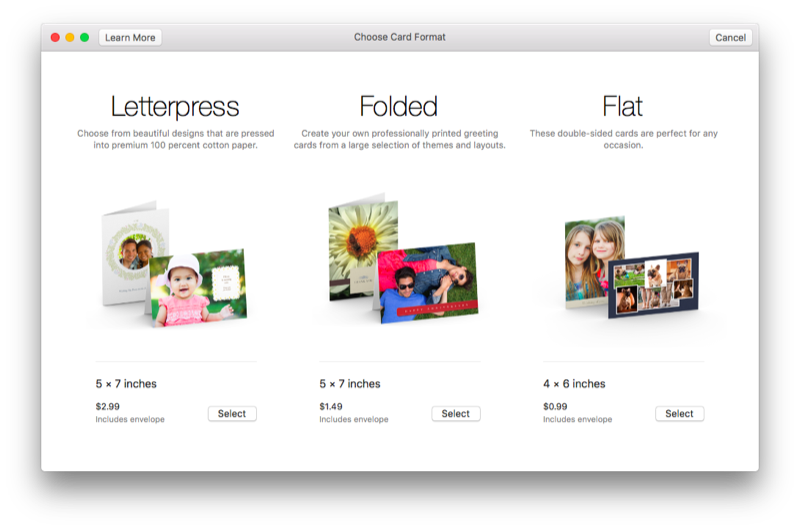Click the Letterpress heading
800x530 pixels.
click(175, 107)
